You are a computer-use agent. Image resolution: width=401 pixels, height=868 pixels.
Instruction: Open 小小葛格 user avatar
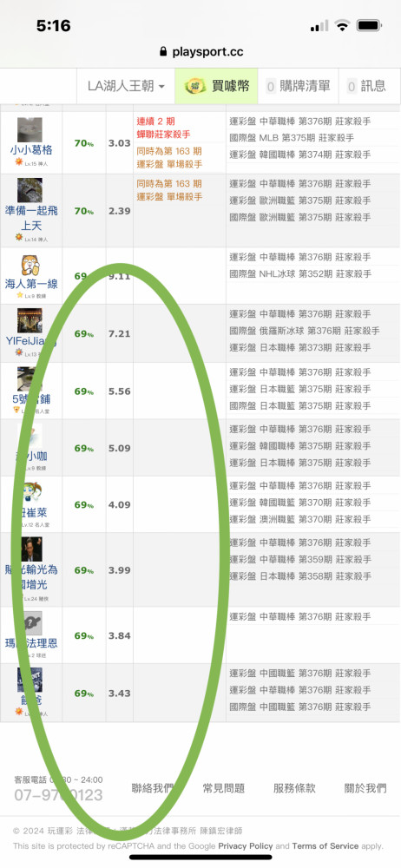[x=30, y=129]
